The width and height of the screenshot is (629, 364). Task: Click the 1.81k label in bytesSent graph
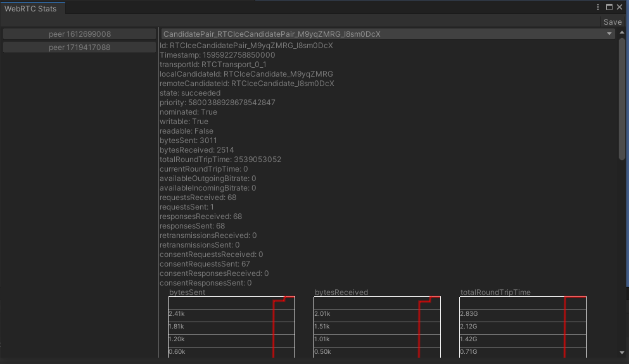[177, 327]
